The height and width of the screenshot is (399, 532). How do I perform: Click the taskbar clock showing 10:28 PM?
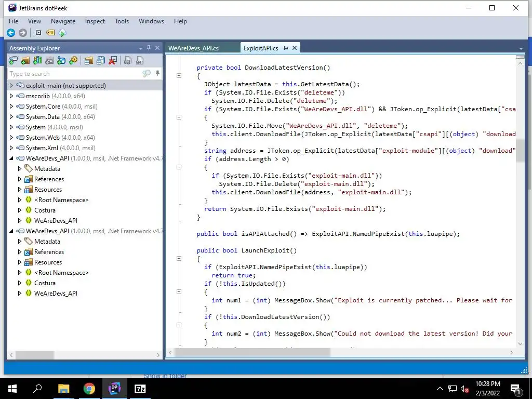tap(487, 389)
